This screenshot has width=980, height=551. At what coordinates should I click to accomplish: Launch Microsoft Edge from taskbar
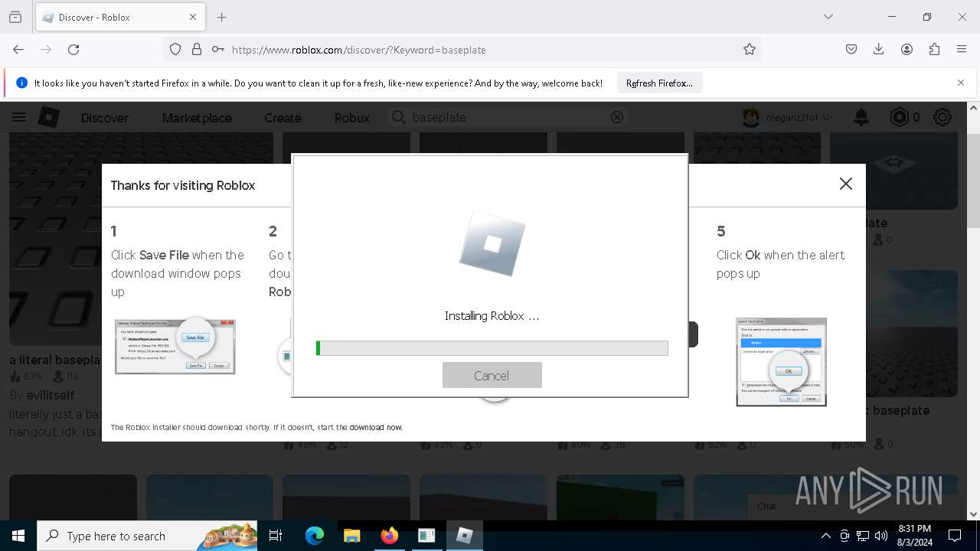point(315,536)
